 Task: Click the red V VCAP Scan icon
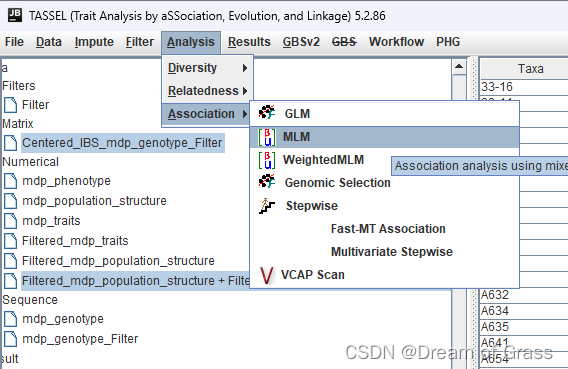(x=267, y=275)
